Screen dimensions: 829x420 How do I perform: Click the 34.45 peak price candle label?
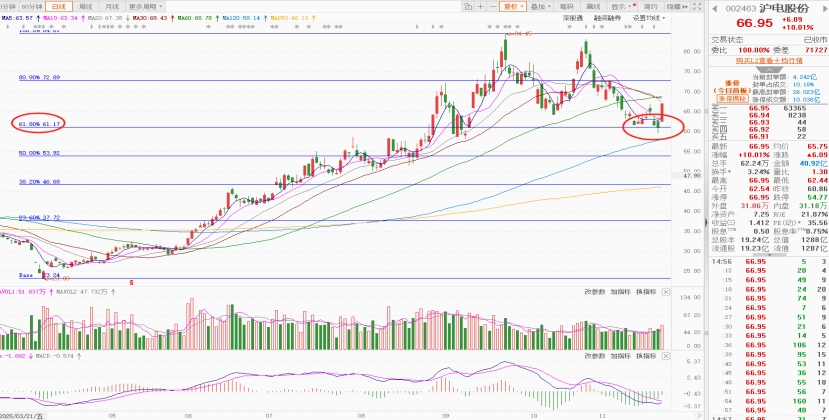point(519,34)
